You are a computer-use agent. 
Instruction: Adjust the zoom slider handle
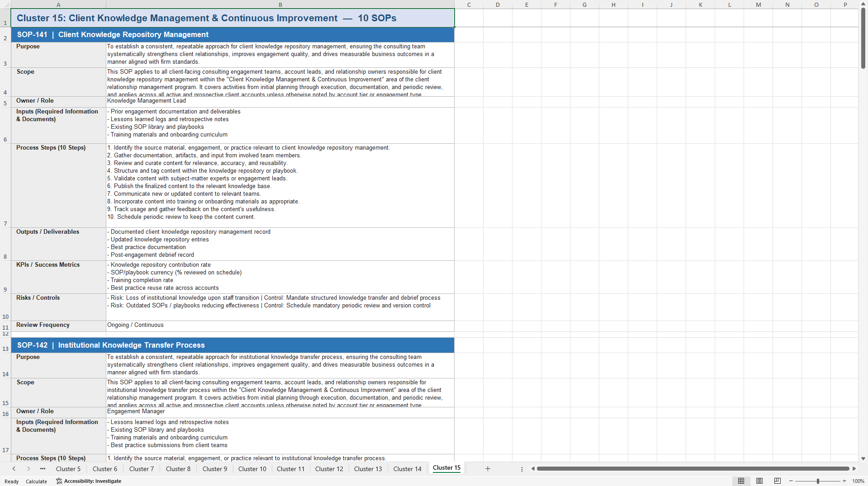(x=818, y=481)
